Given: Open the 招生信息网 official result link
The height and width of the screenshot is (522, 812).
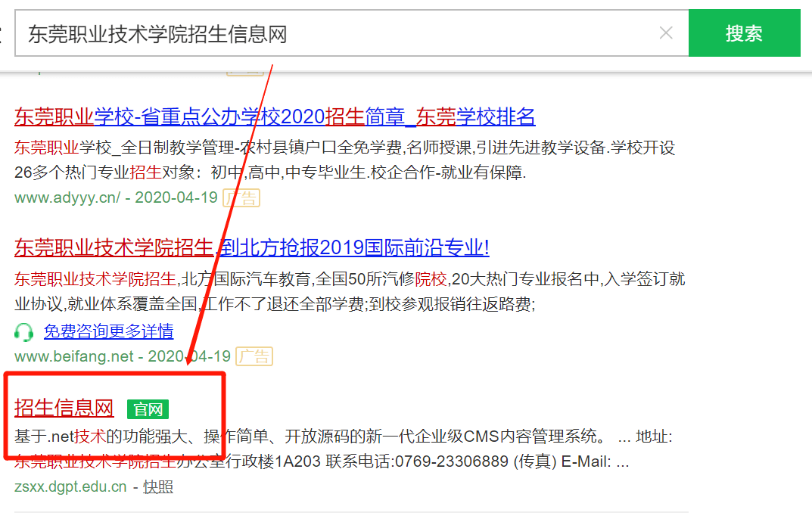Looking at the screenshot, I should [x=64, y=408].
